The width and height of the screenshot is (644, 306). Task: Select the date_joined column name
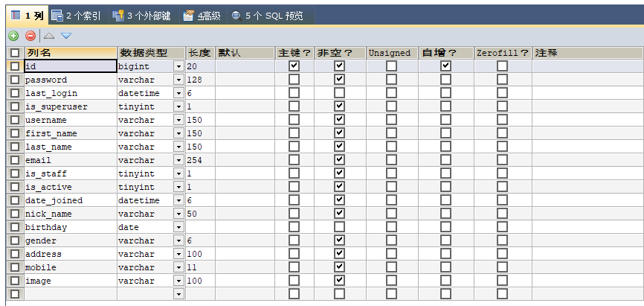pyautogui.click(x=71, y=200)
